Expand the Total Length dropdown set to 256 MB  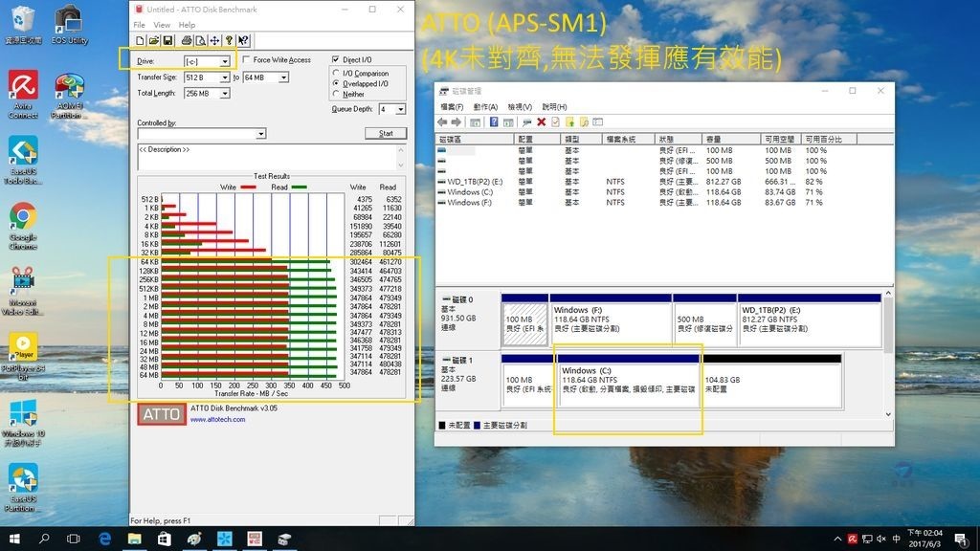click(225, 94)
